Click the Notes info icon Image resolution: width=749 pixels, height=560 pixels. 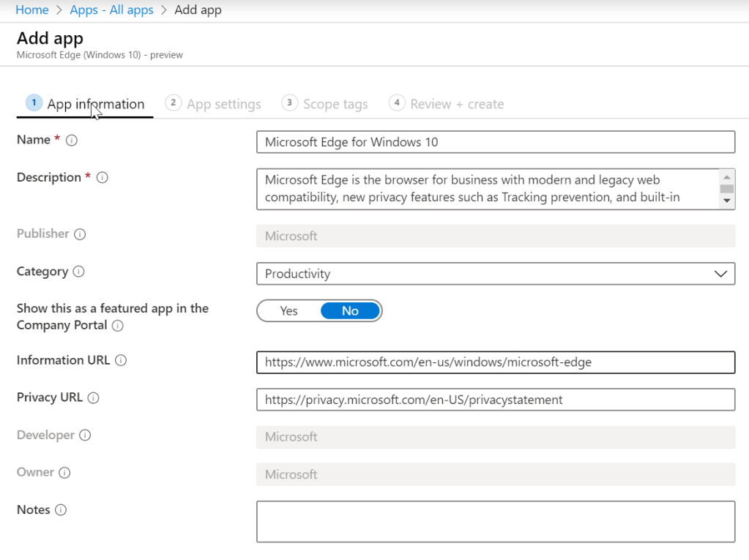(61, 510)
